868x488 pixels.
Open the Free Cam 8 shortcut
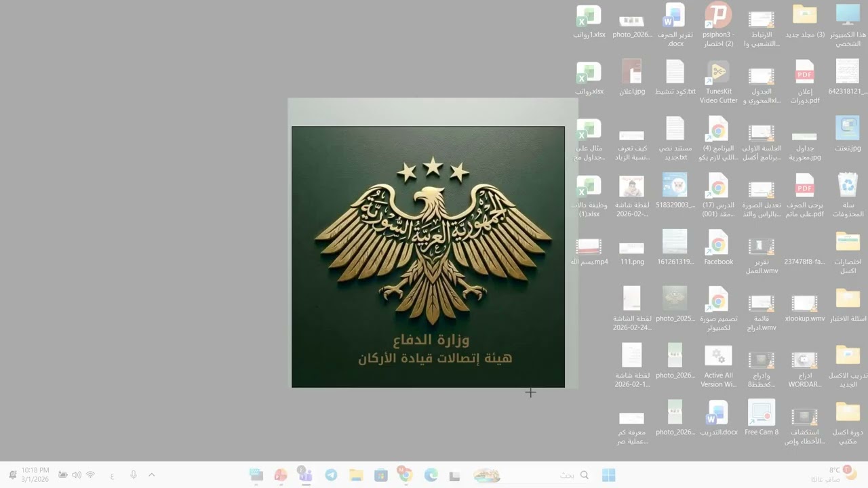[762, 418]
